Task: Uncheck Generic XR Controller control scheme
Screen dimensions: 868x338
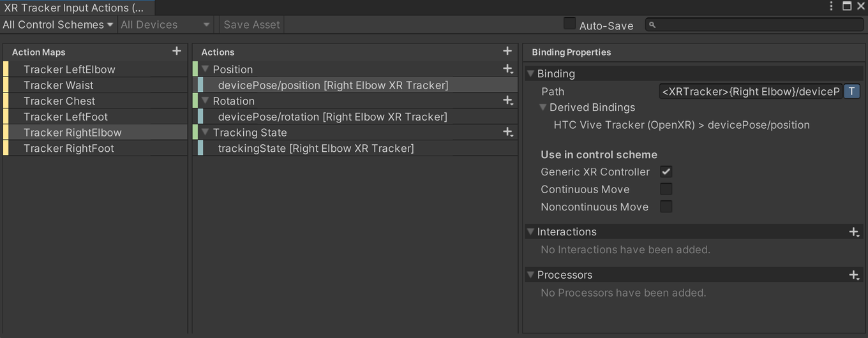Action: point(666,172)
